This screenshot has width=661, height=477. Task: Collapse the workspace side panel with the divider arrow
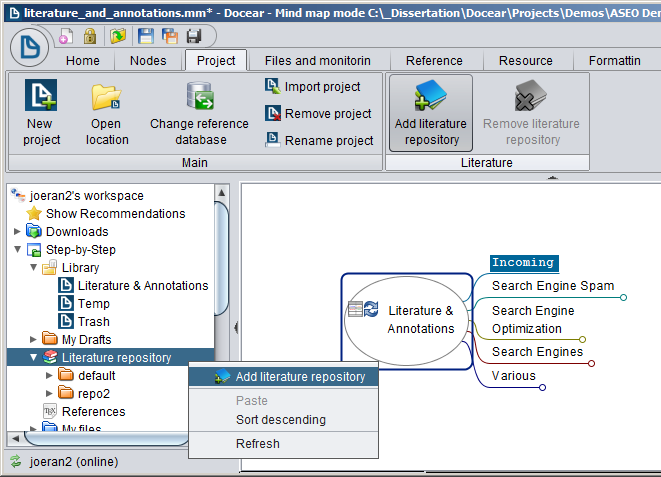click(236, 327)
